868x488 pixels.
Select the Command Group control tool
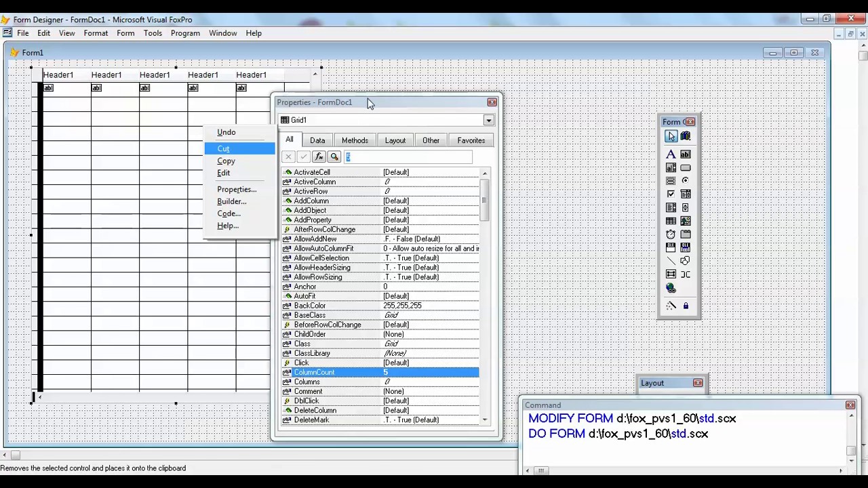671,181
